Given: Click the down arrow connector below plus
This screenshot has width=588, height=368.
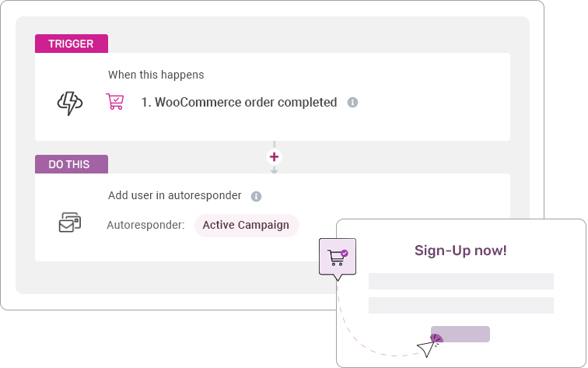Looking at the screenshot, I should click(x=274, y=170).
